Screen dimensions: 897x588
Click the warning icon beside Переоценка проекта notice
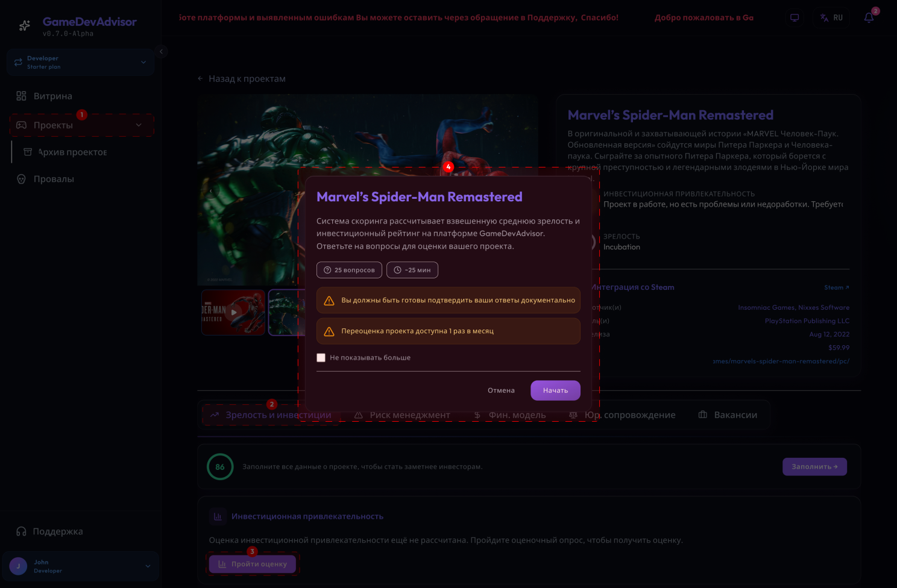coord(329,331)
